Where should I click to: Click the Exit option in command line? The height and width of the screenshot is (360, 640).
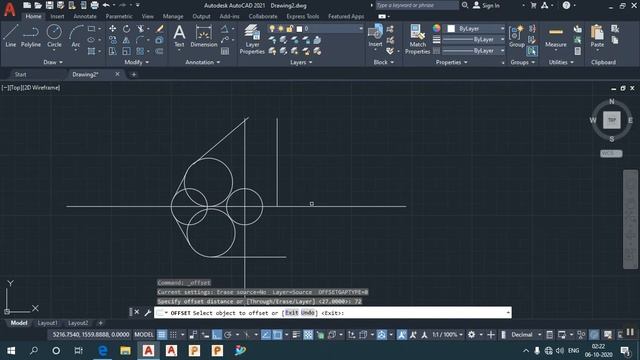(x=291, y=313)
